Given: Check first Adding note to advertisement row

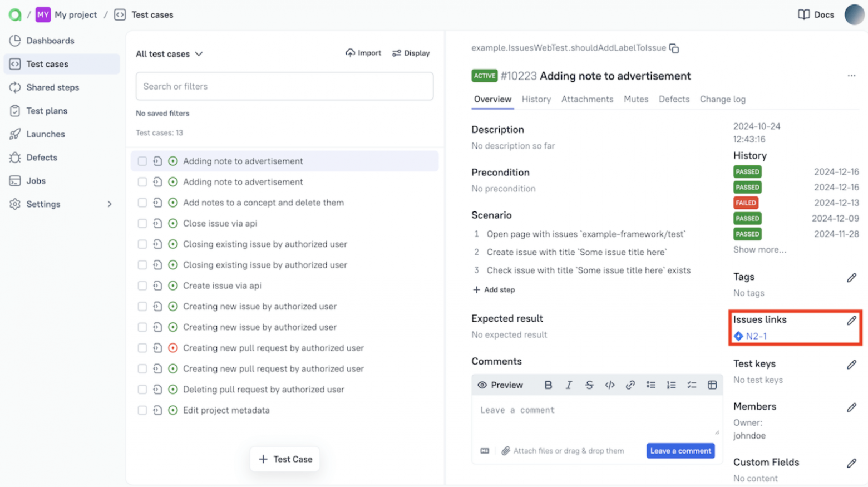Looking at the screenshot, I should tap(141, 161).
